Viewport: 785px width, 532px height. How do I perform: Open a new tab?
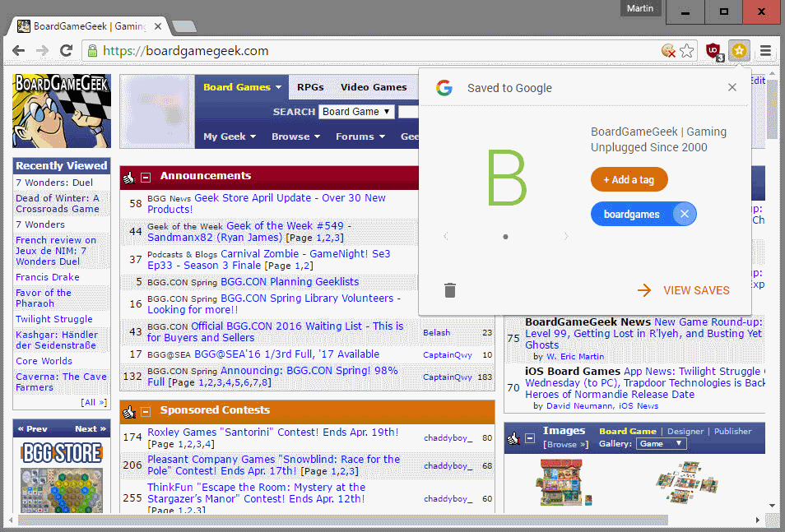[183, 26]
